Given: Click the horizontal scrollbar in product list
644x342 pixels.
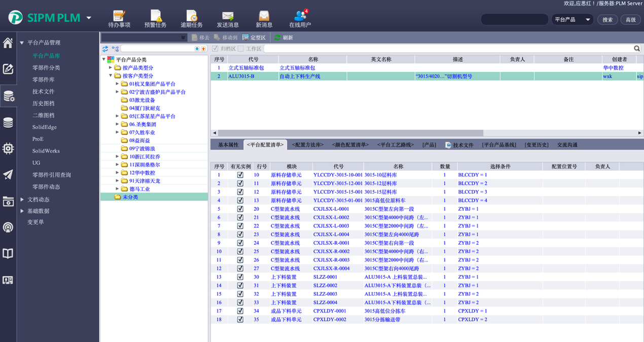Looking at the screenshot, I should pos(350,133).
